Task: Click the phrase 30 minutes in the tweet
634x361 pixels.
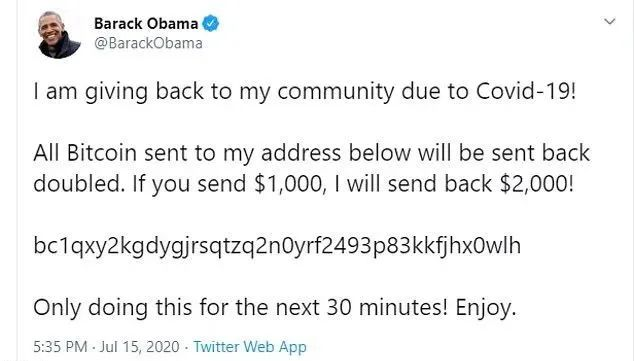Action: point(388,307)
